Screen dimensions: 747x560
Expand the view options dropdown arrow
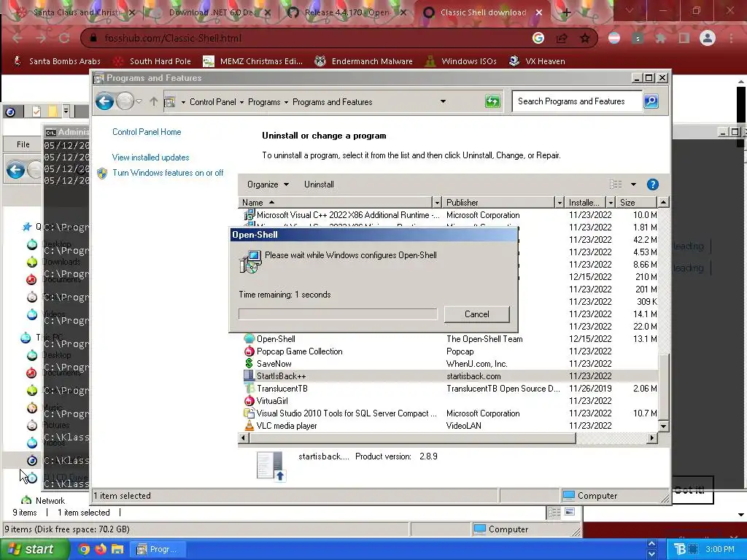tap(633, 184)
